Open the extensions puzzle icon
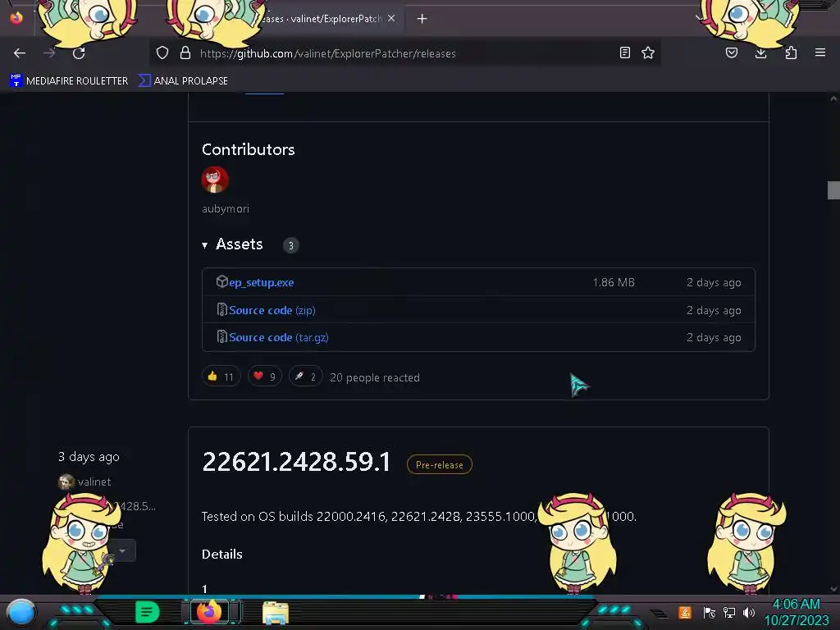The height and width of the screenshot is (630, 840). point(791,52)
